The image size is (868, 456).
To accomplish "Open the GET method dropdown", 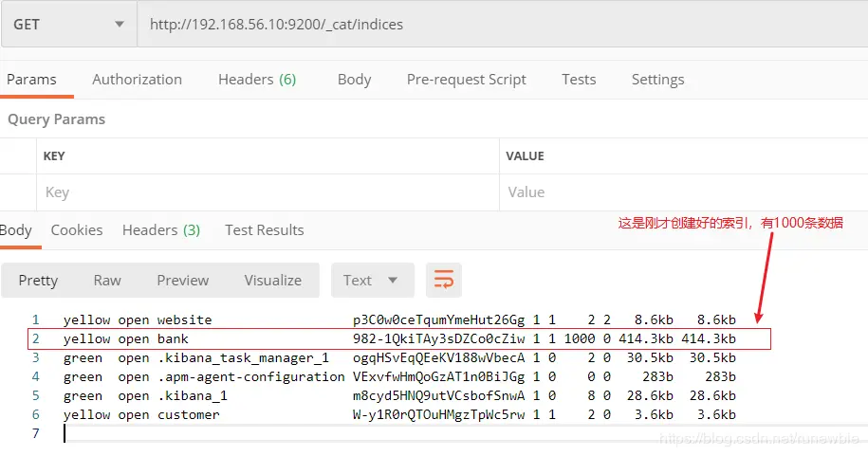I will [x=68, y=24].
